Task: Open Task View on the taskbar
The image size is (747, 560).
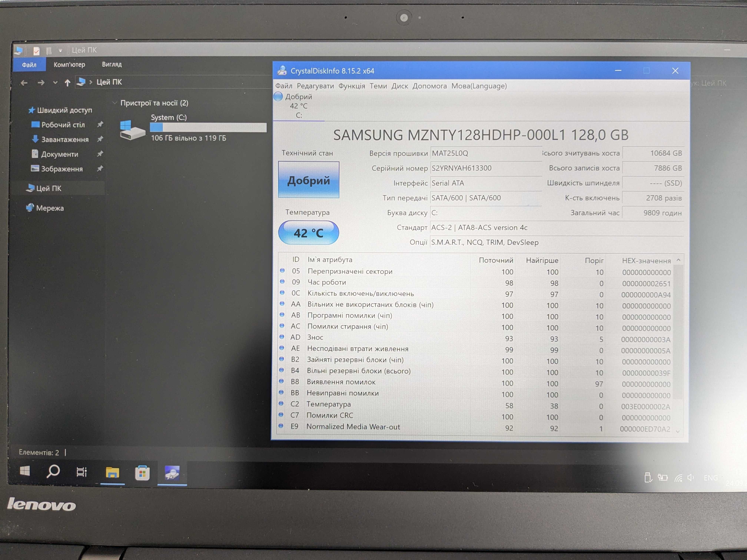Action: pos(82,471)
